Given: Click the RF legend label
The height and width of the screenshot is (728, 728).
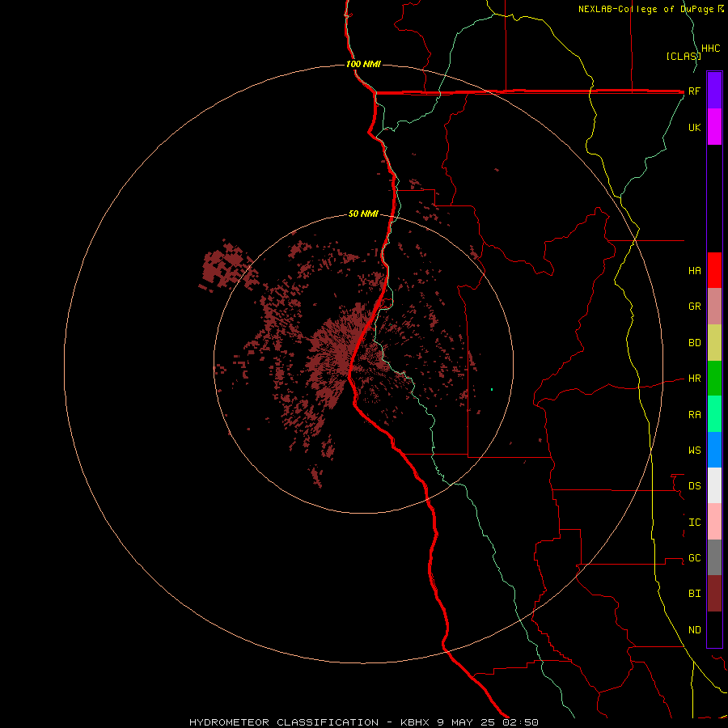Looking at the screenshot, I should (694, 91).
